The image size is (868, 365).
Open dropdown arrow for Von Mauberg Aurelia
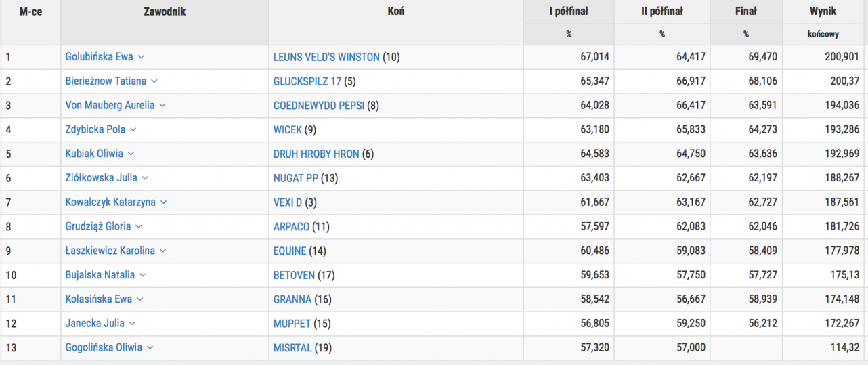click(162, 106)
